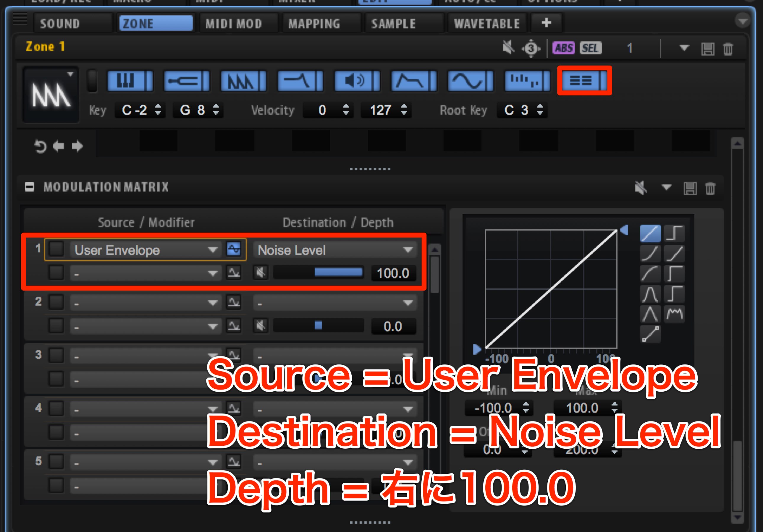Mute the row 1 Noise Level depth
This screenshot has height=532, width=763.
(x=261, y=273)
